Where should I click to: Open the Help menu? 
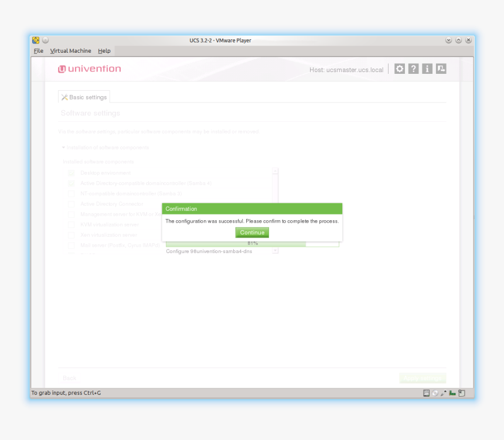(104, 51)
